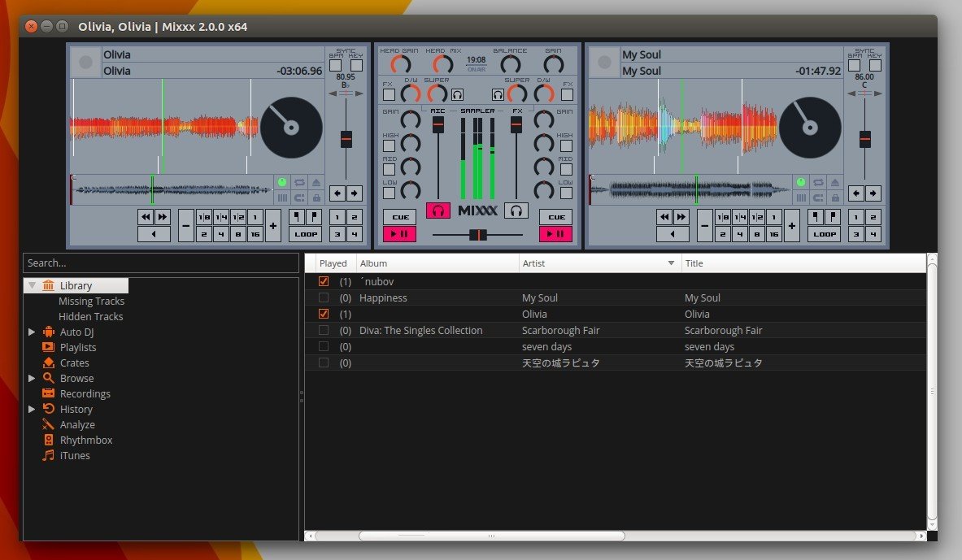The height and width of the screenshot is (560, 962).
Task: Toggle keylock on the Olivia deck
Action: 316,198
